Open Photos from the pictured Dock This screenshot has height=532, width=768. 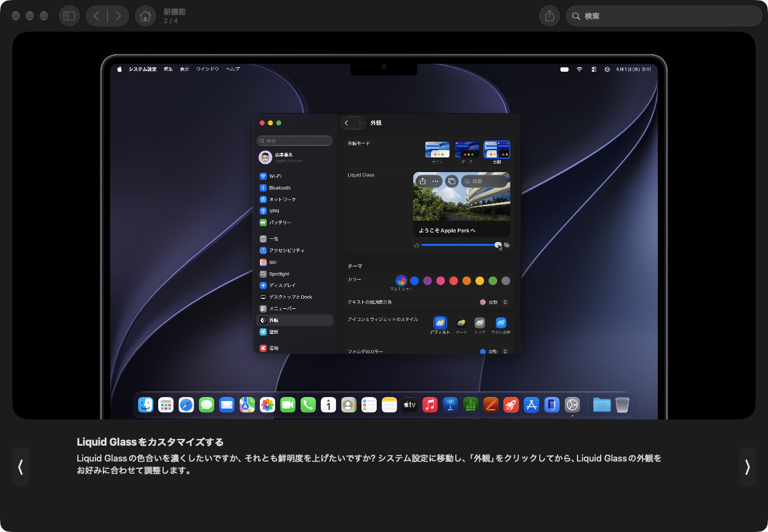(x=267, y=405)
